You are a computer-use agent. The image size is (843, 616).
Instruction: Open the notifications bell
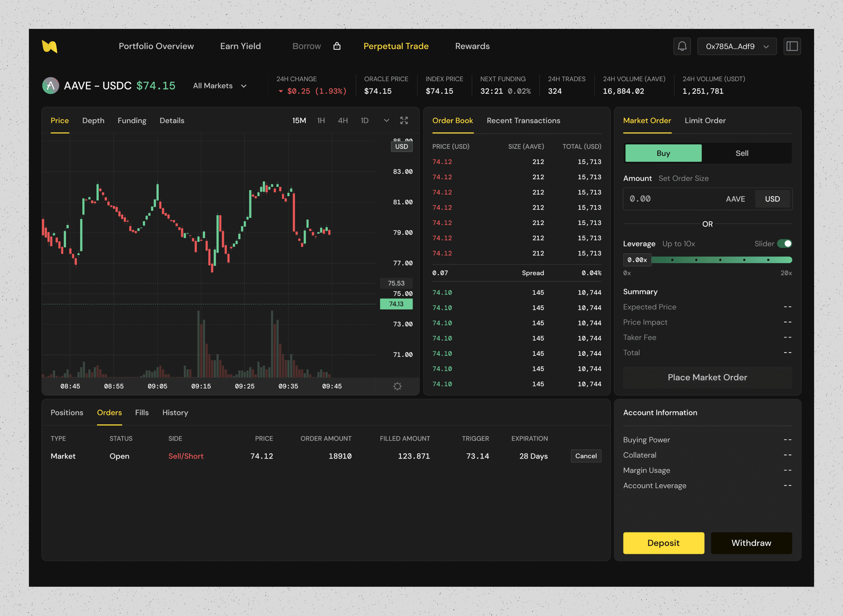pos(682,46)
